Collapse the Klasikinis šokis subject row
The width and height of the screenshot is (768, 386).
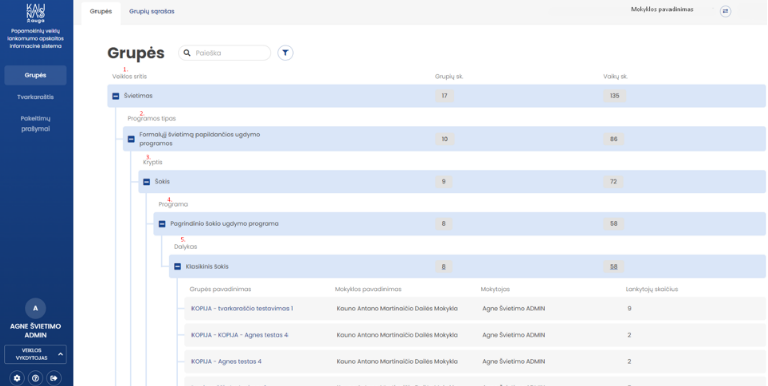[178, 266]
